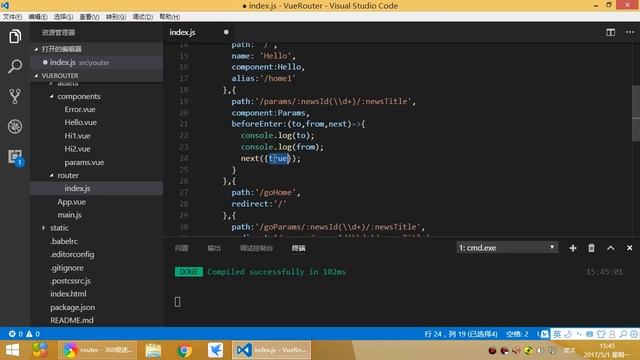Viewport: 640px width, 360px height.
Task: Open params.vue in the explorer
Action: tap(84, 162)
